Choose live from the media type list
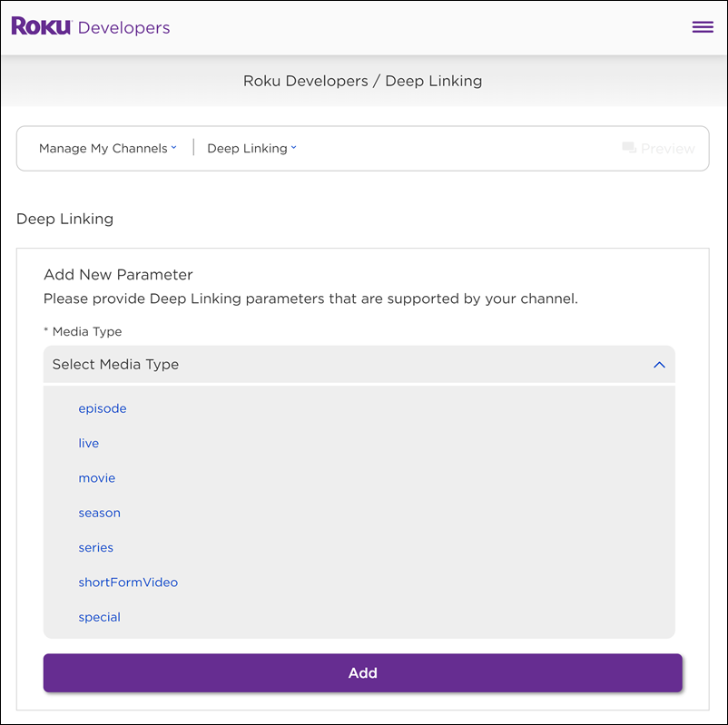 [x=88, y=443]
